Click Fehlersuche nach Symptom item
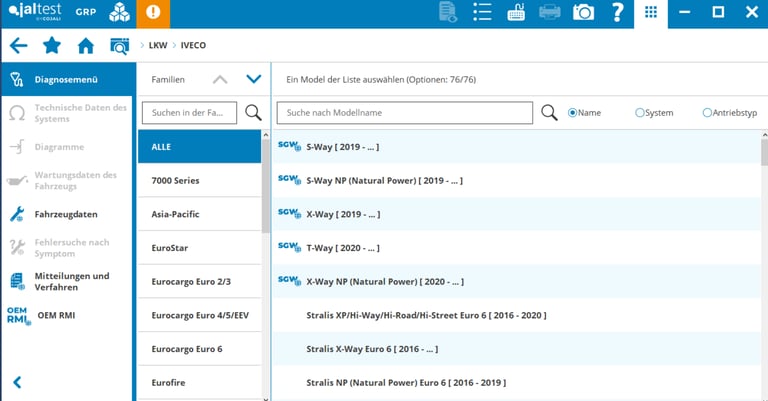Image resolution: width=768 pixels, height=401 pixels. 68,248
